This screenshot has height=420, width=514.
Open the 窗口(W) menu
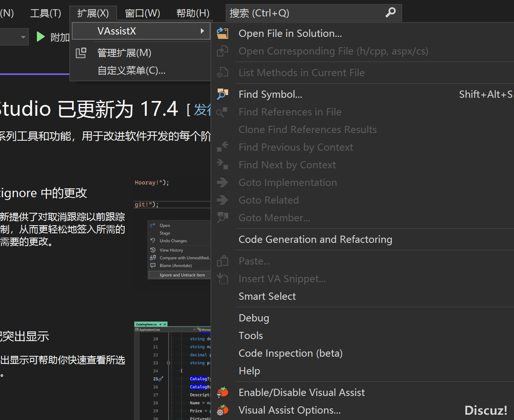[x=142, y=13]
